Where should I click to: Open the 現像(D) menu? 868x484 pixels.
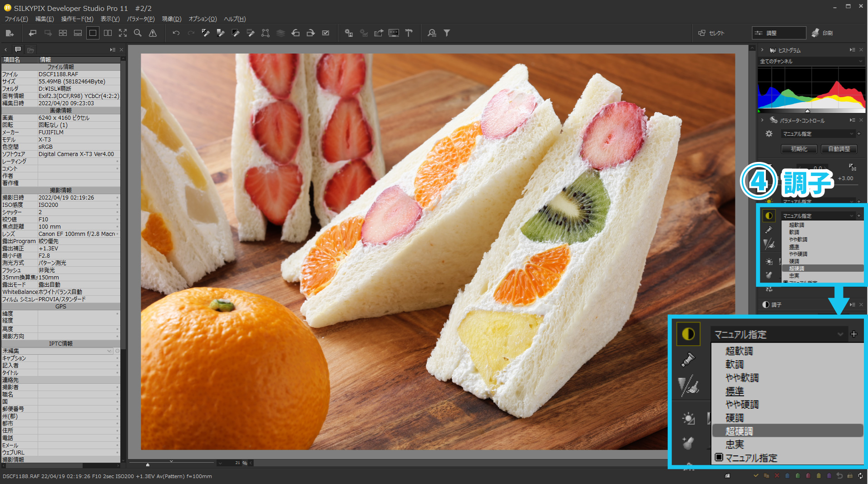click(172, 19)
